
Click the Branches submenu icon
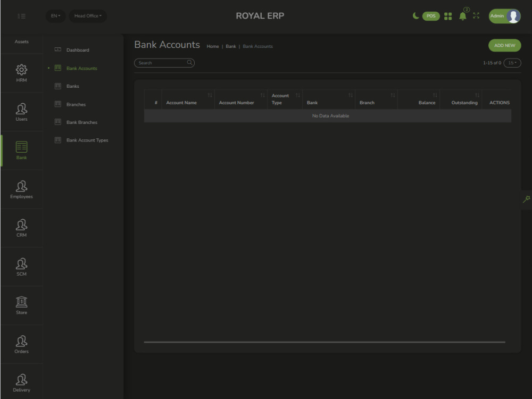[57, 104]
